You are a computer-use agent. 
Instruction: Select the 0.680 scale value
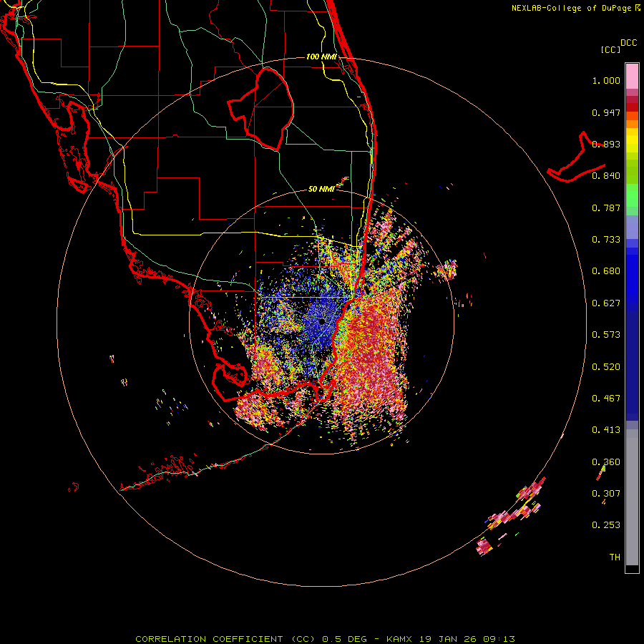(x=606, y=271)
